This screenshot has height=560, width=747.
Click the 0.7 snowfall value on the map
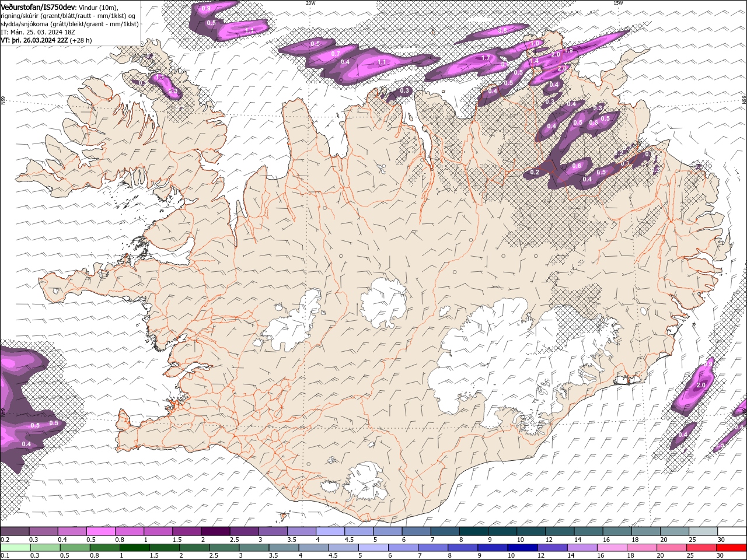click(x=336, y=54)
